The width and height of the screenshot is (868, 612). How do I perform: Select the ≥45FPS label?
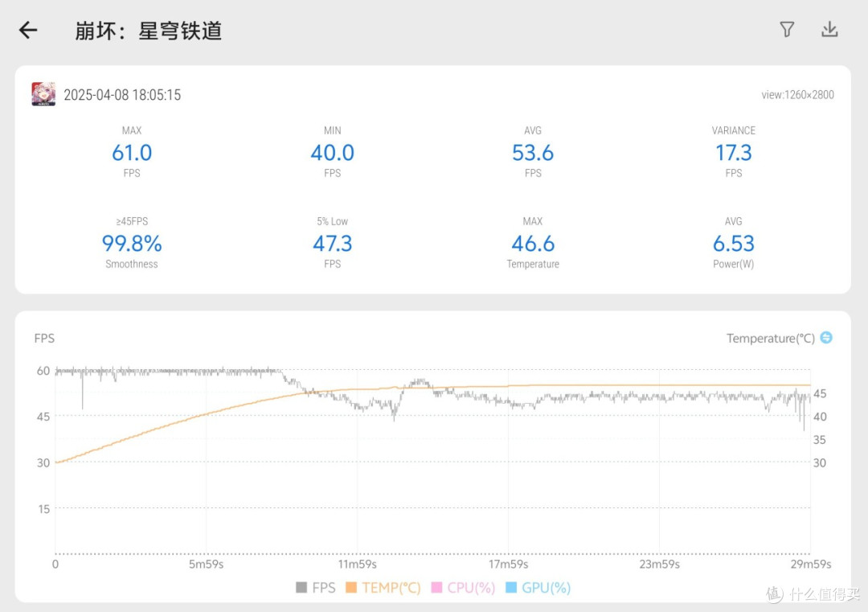pyautogui.click(x=132, y=221)
